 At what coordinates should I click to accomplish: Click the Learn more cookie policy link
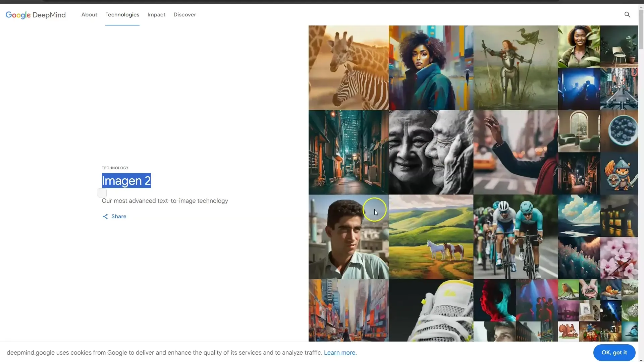(339, 352)
